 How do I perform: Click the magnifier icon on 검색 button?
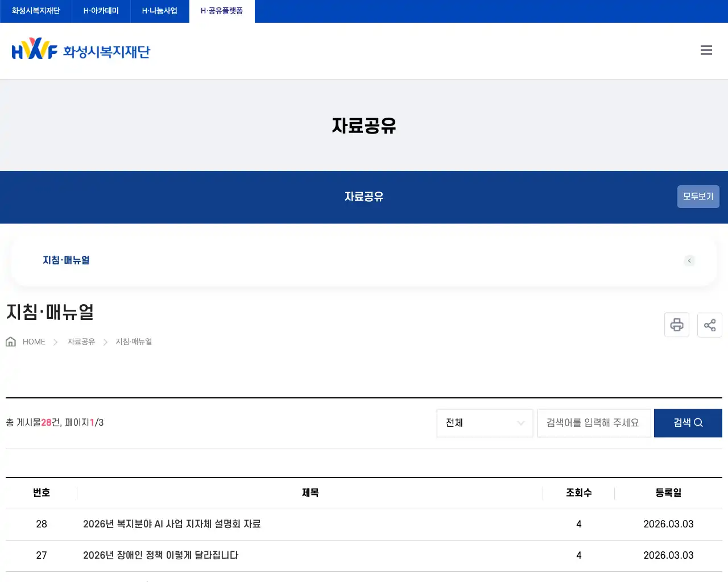(698, 423)
